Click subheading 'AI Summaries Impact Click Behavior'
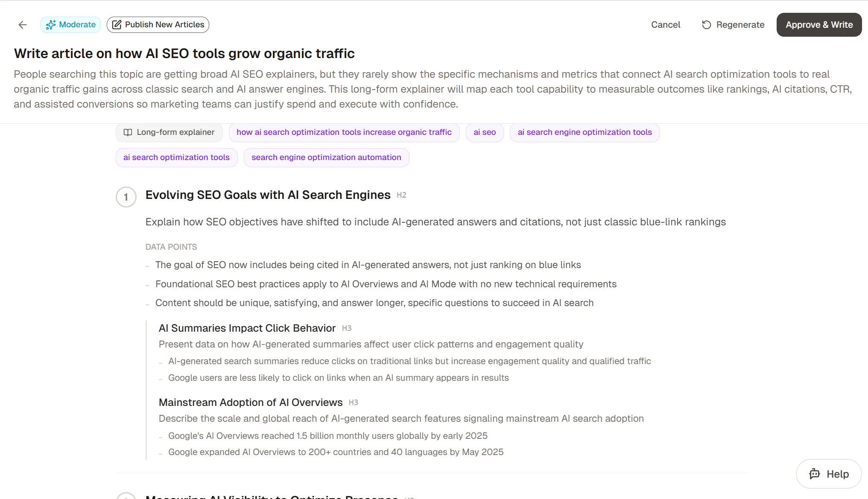The image size is (868, 499). point(247,328)
